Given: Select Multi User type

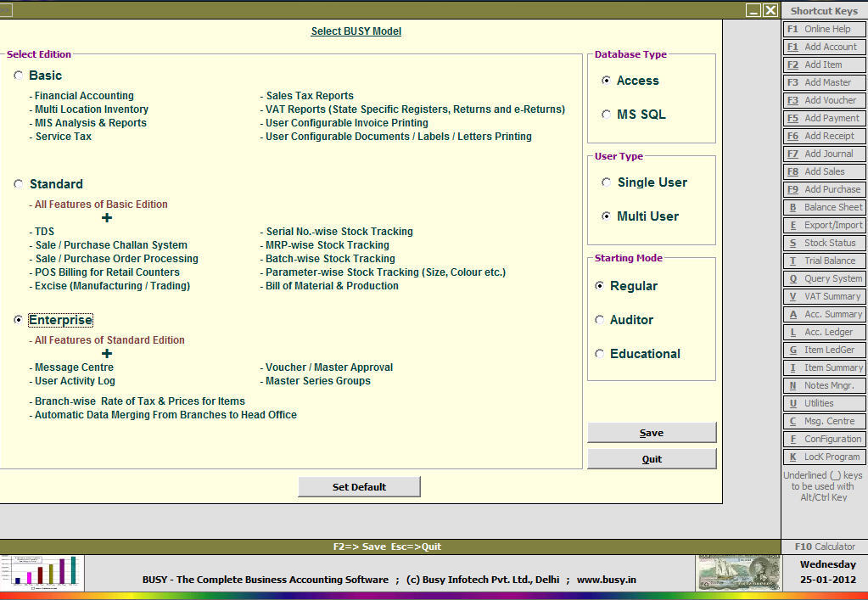Looking at the screenshot, I should pyautogui.click(x=606, y=216).
